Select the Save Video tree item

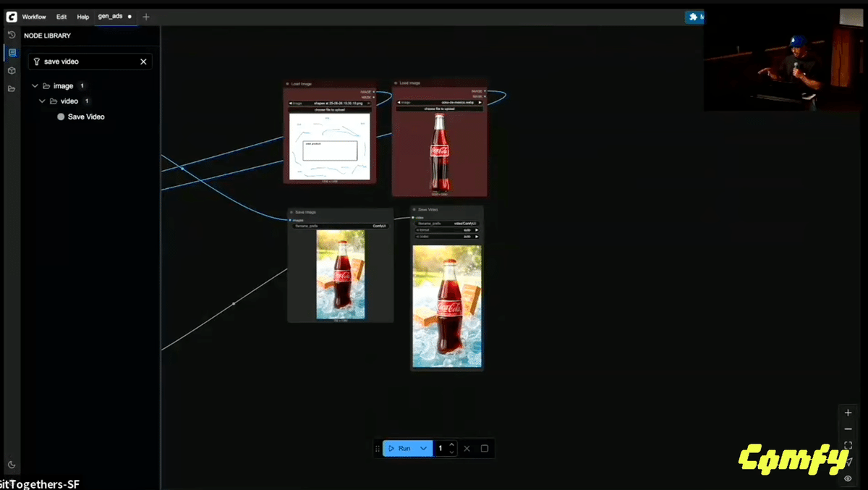[86, 117]
